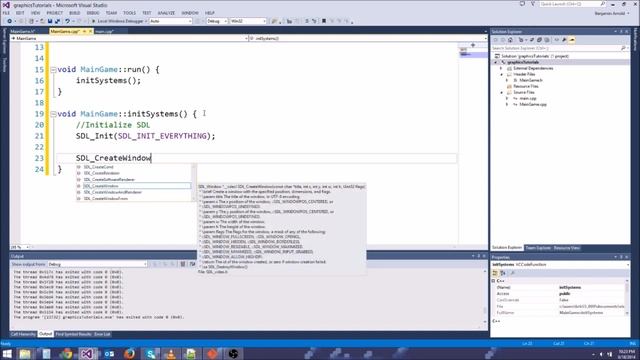Click the Properties wrench icon in Solution Explorer
Viewport: 640px width, 360px height.
click(x=564, y=40)
